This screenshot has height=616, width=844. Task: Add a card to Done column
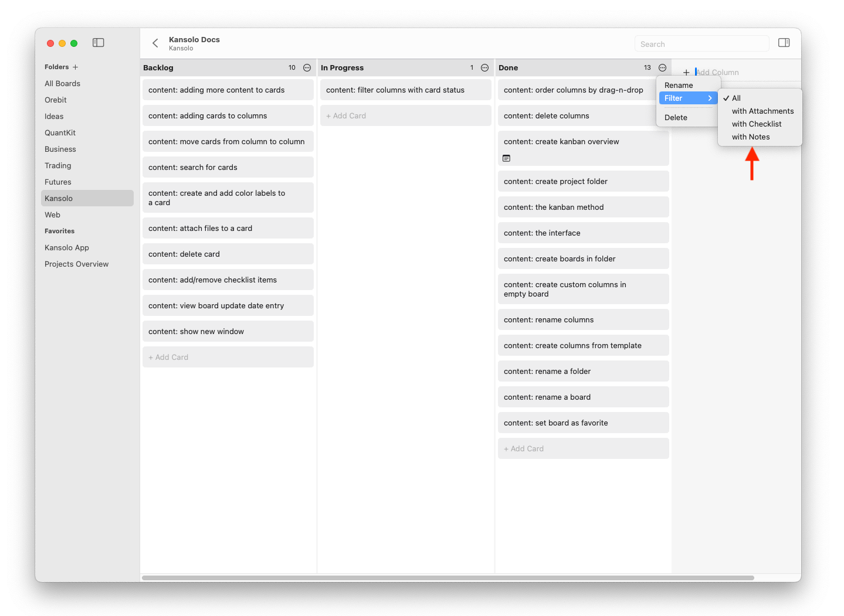tap(584, 448)
